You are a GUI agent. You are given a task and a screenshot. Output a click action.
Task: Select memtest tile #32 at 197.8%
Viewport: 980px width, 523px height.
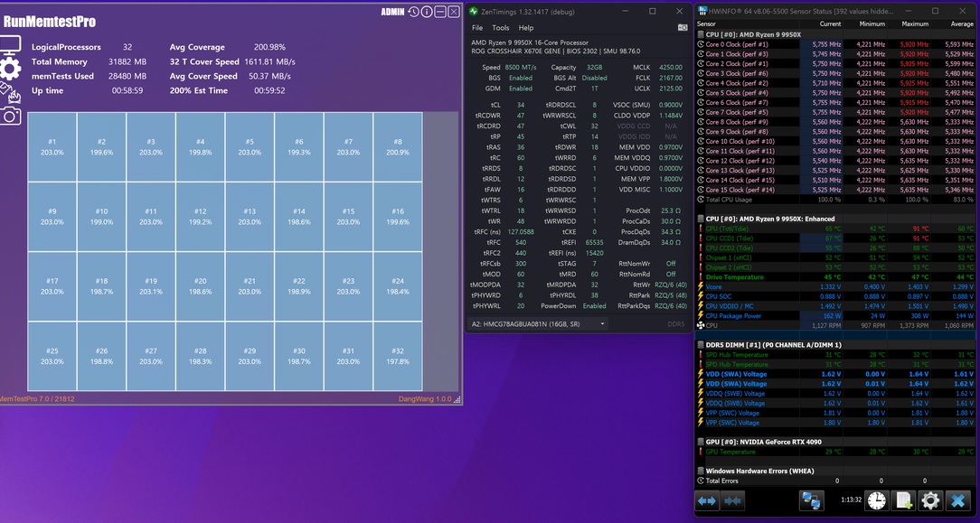(x=398, y=357)
